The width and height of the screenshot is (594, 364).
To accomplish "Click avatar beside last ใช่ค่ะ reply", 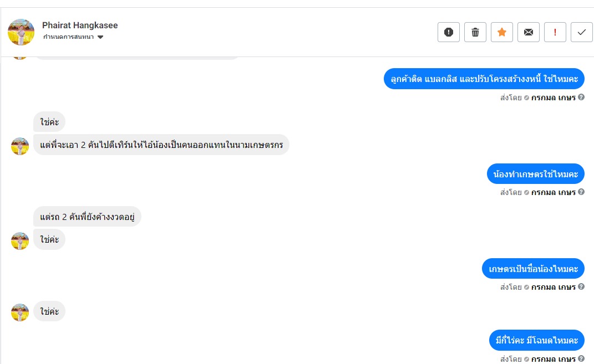I will tap(20, 312).
